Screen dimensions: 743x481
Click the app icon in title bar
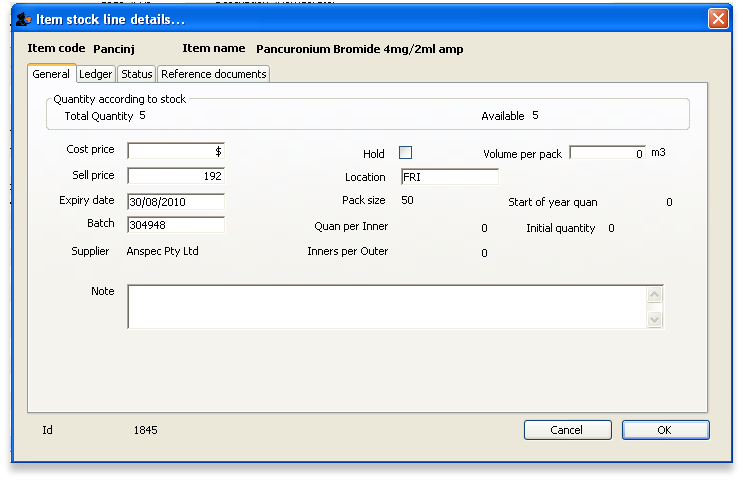pos(23,19)
